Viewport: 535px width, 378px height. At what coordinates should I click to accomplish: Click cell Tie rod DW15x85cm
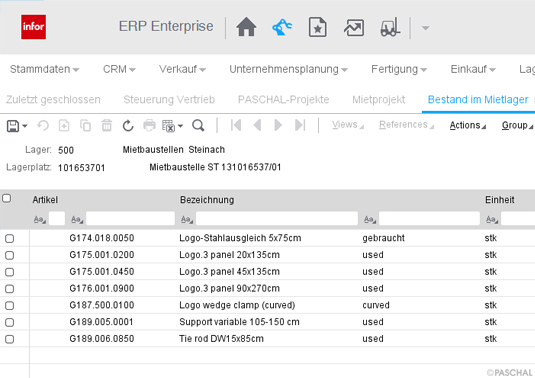tap(221, 339)
